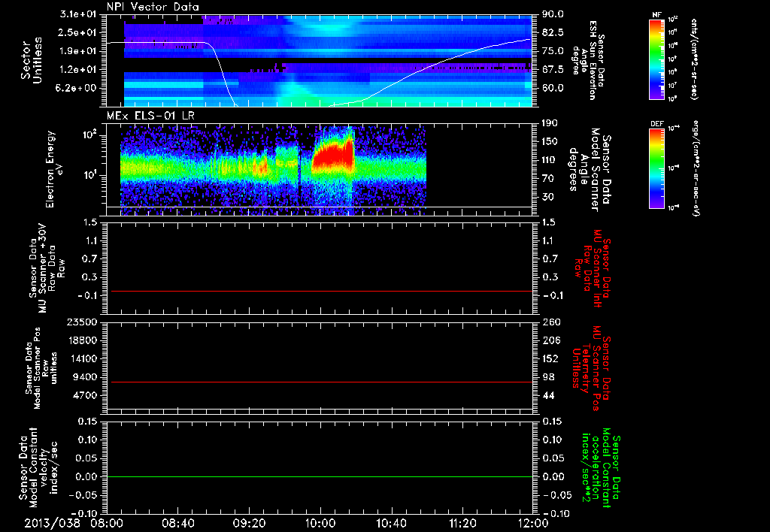
Task: Select the "MEx ELS-01 LR" panel title
Action: coord(150,116)
